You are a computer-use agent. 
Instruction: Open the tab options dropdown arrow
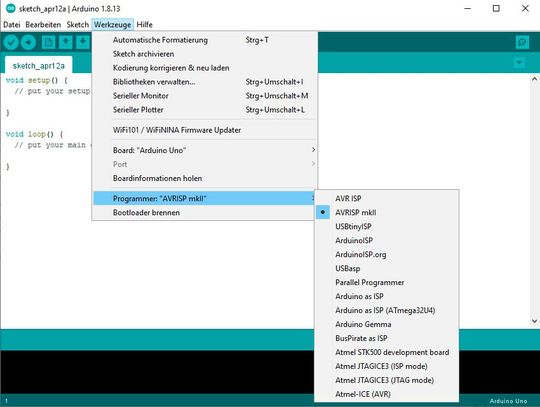coord(519,63)
